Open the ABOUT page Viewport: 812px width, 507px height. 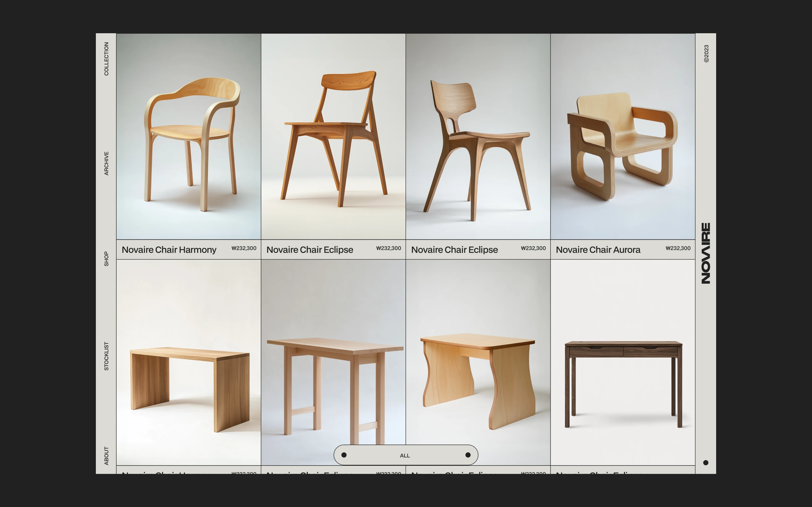point(106,456)
